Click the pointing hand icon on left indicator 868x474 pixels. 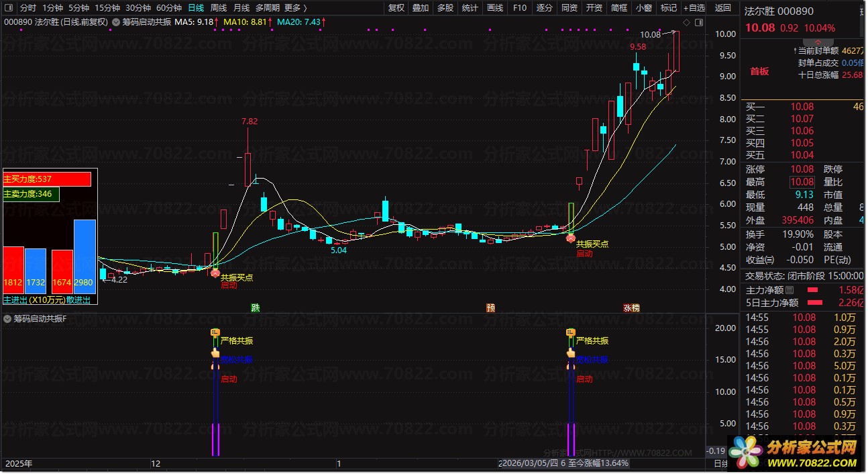(x=215, y=353)
